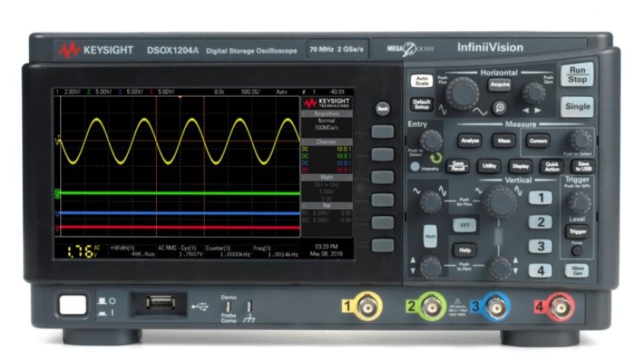644x362 pixels.
Task: Open the Utility key
Action: [x=489, y=167]
